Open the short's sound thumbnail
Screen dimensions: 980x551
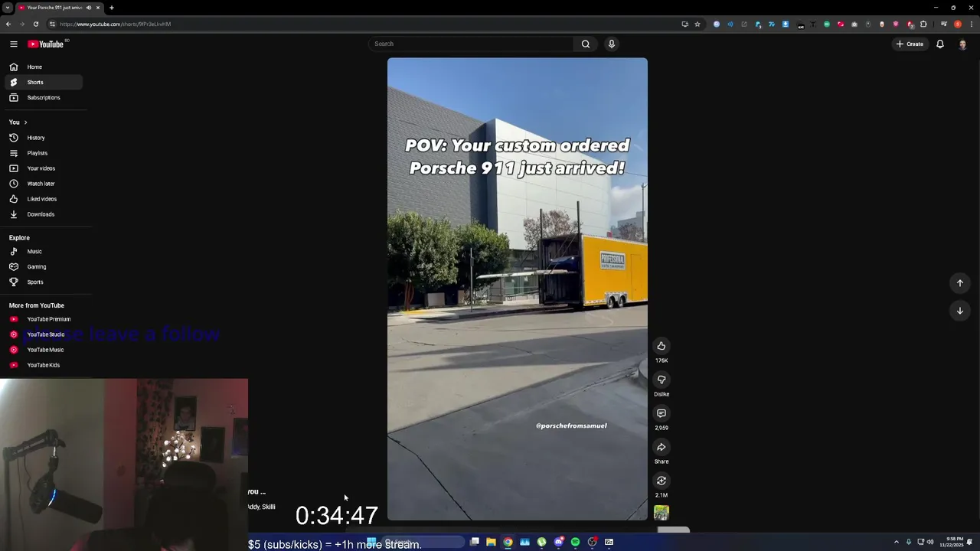pyautogui.click(x=661, y=513)
